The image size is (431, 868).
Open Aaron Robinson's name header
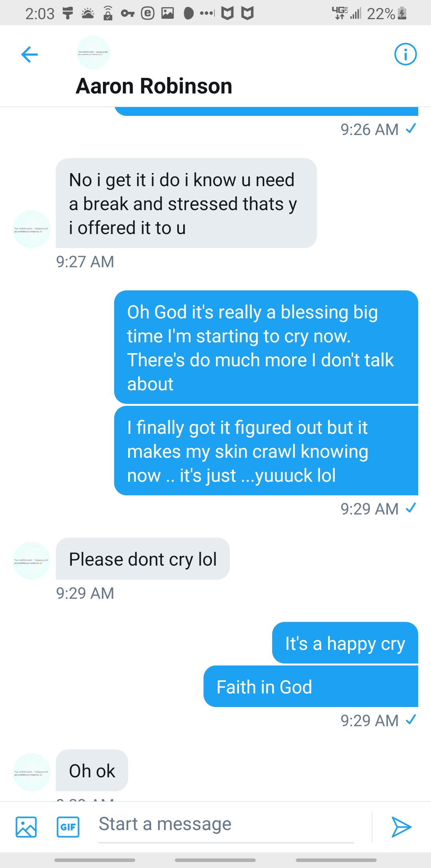click(154, 86)
